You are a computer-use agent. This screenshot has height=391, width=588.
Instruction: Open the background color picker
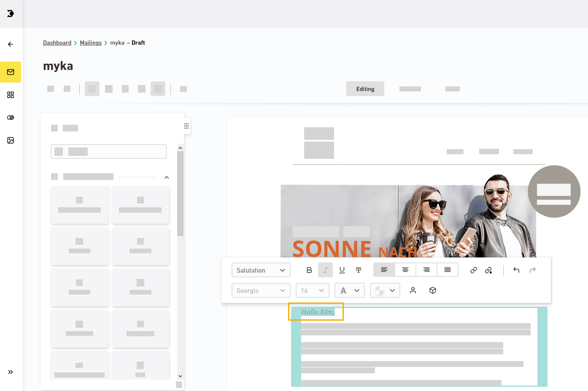tap(385, 290)
